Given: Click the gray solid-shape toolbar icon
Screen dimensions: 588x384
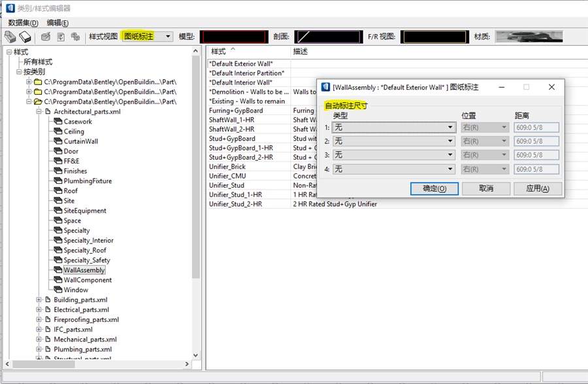Looking at the screenshot, I should click(x=10, y=37).
